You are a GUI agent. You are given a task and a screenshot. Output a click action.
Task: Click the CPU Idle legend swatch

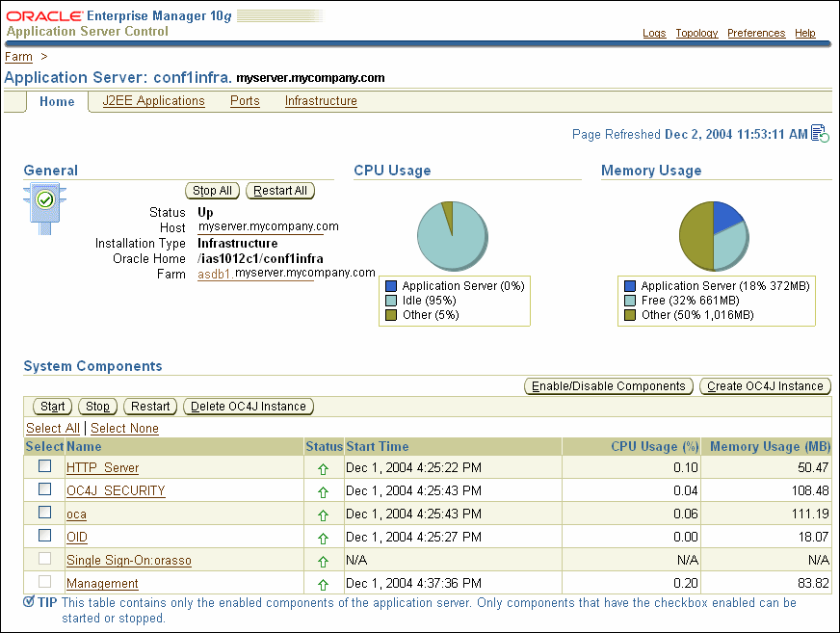pyautogui.click(x=391, y=301)
